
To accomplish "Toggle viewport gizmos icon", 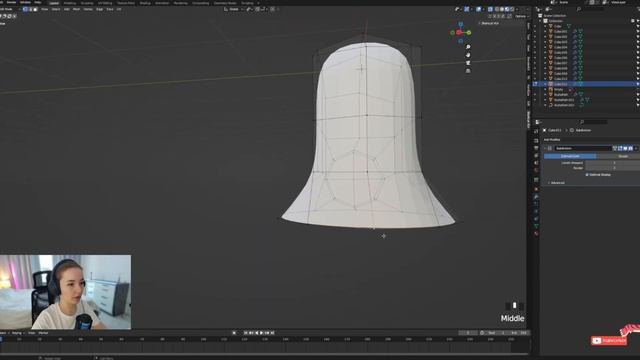I will (x=467, y=9).
